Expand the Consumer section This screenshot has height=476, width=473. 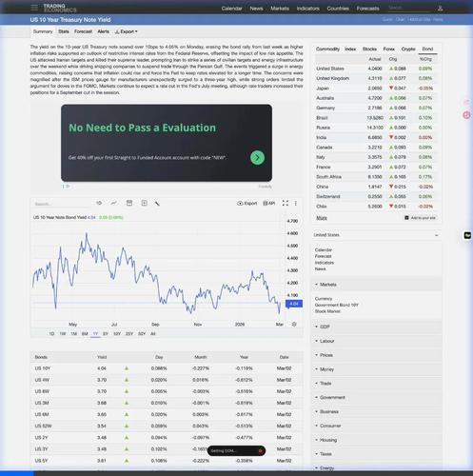(x=376, y=426)
